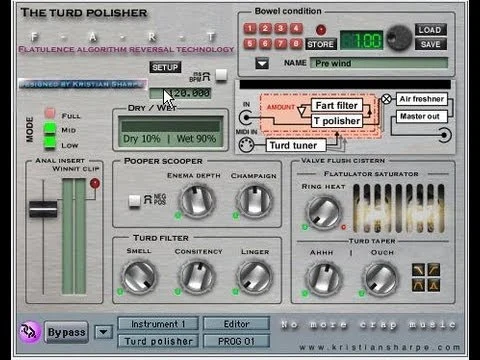Click the STORE button
Viewport: 480px width, 360px height.
click(321, 44)
